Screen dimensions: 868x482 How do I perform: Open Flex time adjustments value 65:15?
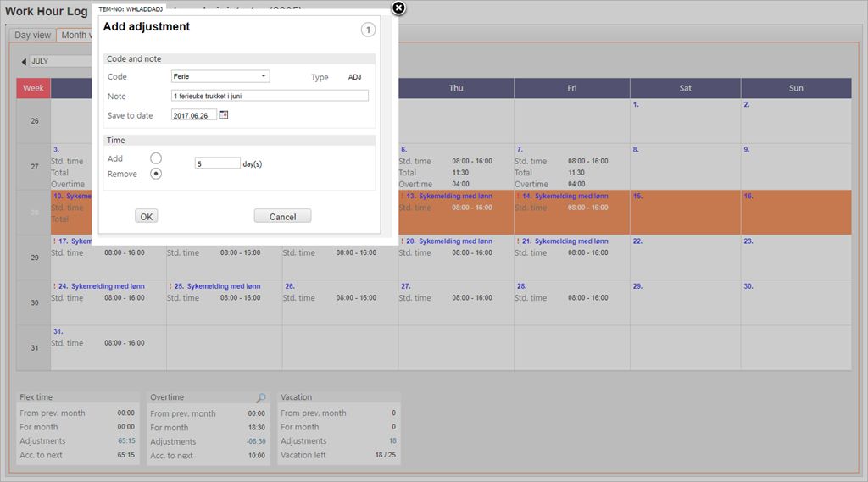tap(125, 441)
